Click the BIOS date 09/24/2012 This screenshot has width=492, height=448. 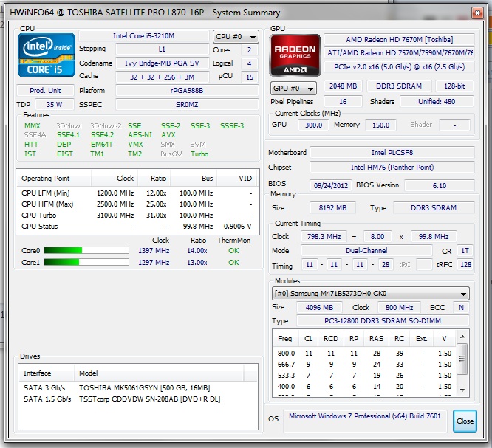[331, 185]
